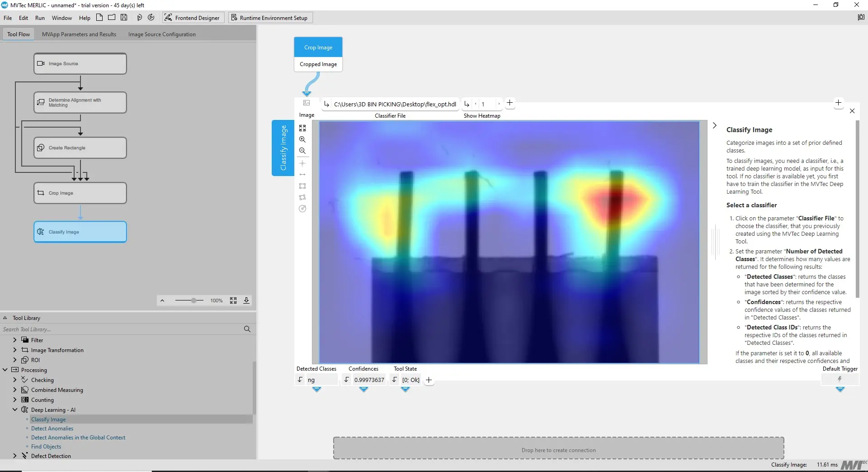This screenshot has width=868, height=472.
Task: Select the crosshair point tool
Action: click(x=302, y=163)
